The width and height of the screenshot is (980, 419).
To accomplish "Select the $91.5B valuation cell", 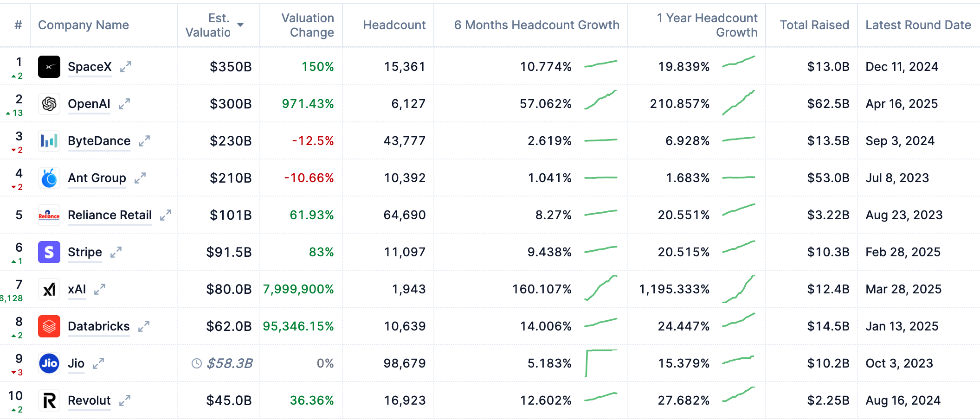I will point(229,252).
